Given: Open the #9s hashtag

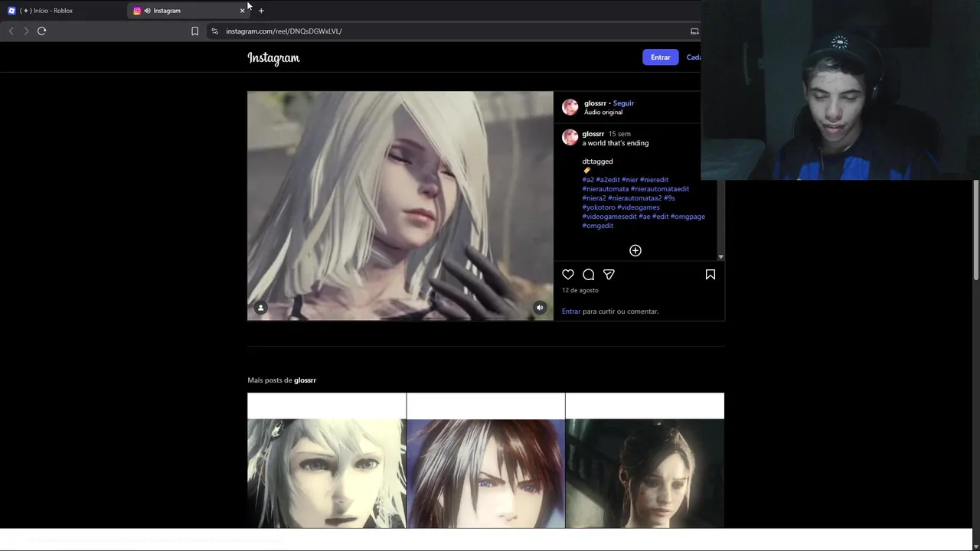Looking at the screenshot, I should [x=669, y=198].
